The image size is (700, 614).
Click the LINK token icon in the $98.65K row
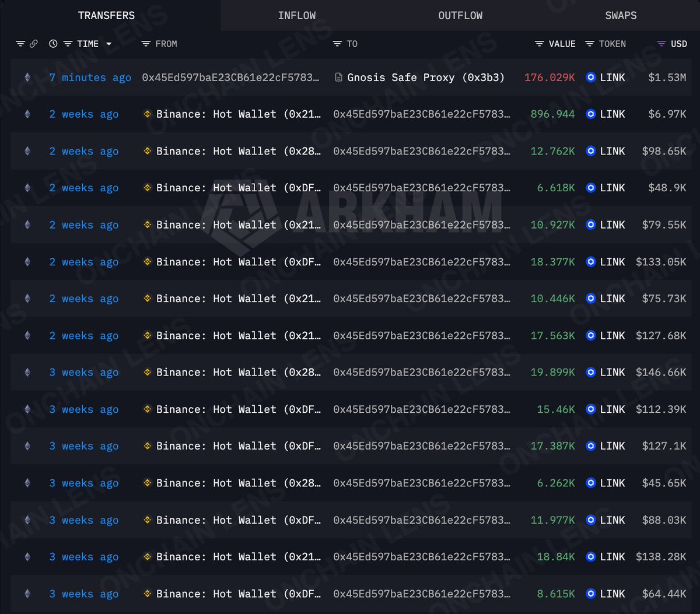(x=590, y=151)
